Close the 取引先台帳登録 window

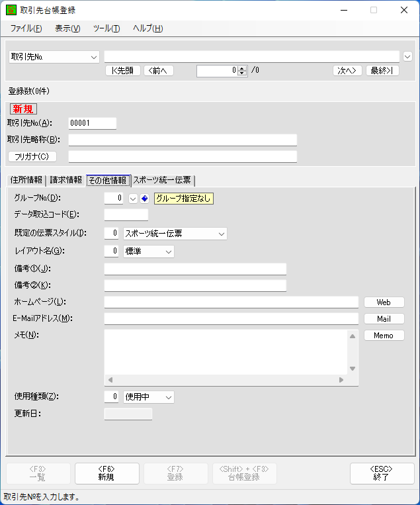click(404, 11)
